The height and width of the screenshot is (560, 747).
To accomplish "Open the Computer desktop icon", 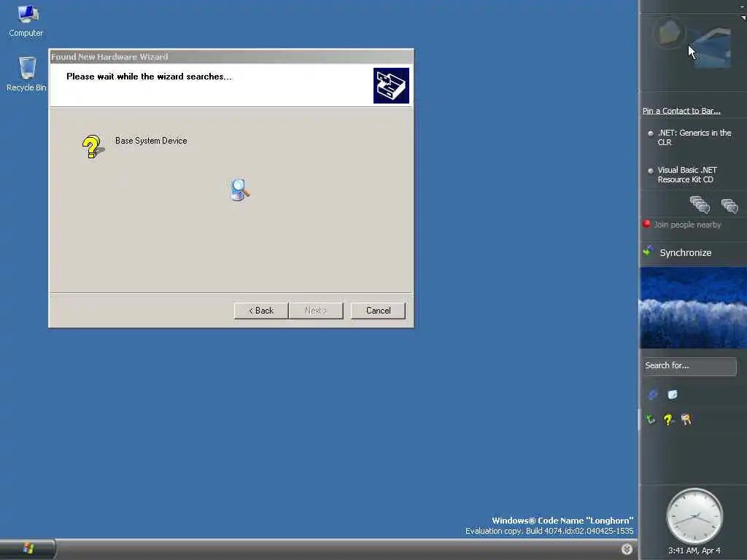I will click(26, 21).
